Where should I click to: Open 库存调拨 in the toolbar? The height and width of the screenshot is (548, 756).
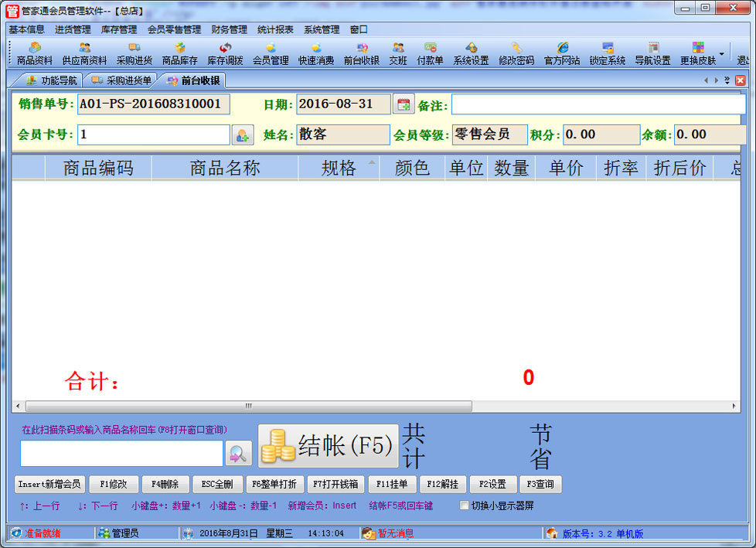225,53
